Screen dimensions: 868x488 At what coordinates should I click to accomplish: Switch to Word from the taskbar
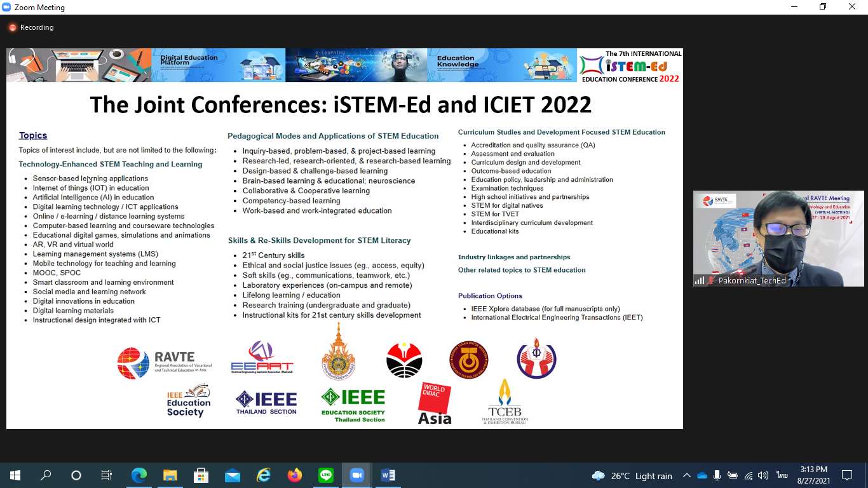pos(388,475)
